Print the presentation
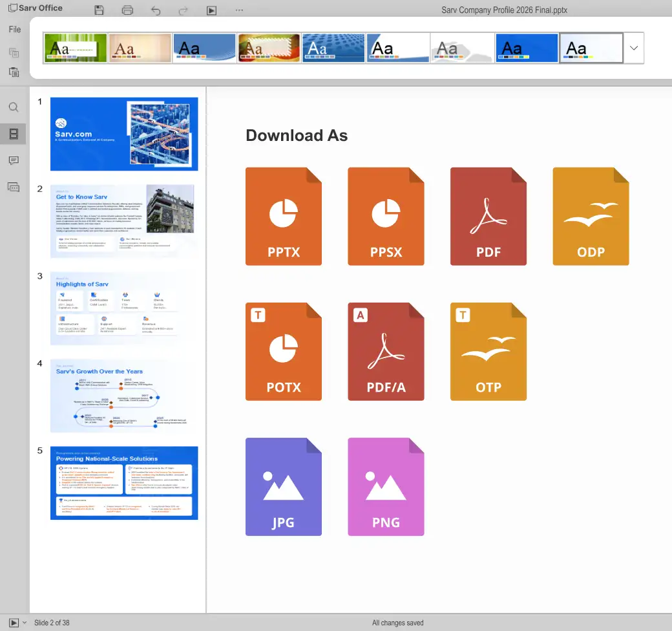The width and height of the screenshot is (672, 631). (x=128, y=10)
